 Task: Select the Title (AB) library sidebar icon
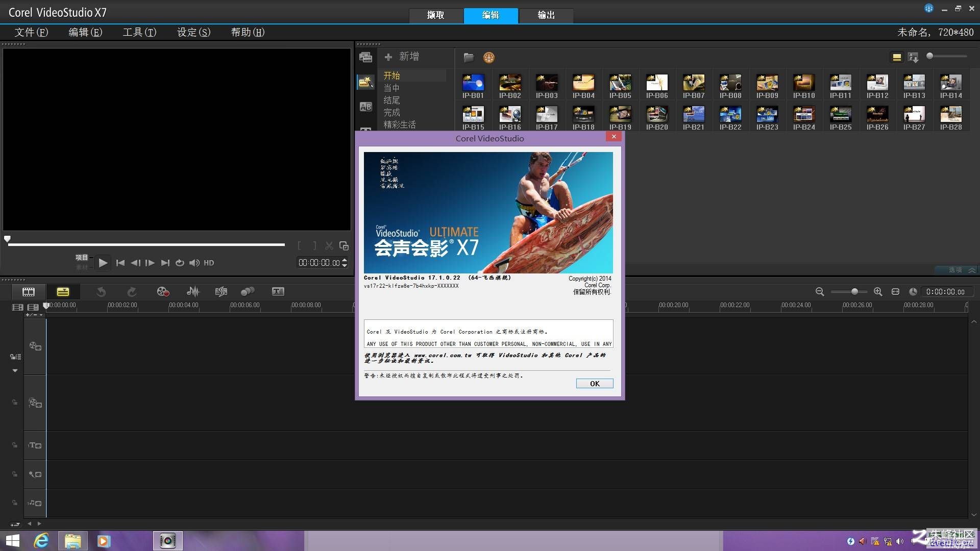click(365, 107)
